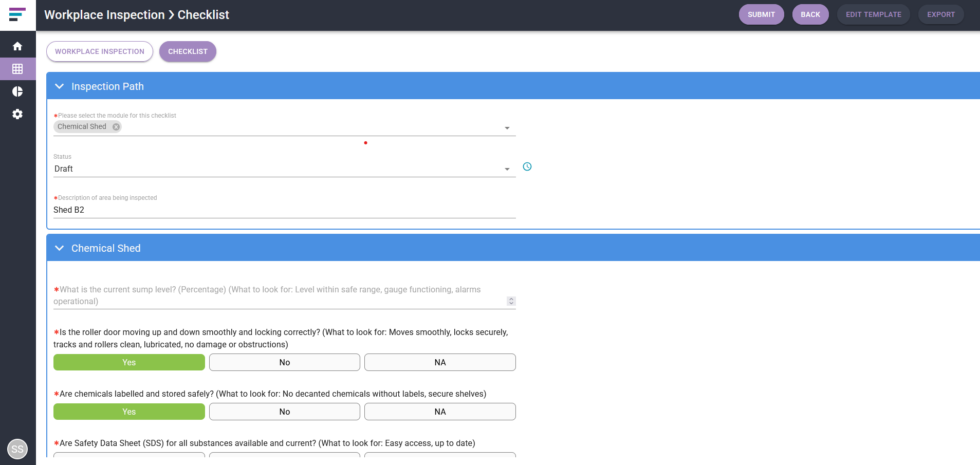The image size is (980, 465).
Task: Collapse the Chemical Shed section
Action: [60, 248]
